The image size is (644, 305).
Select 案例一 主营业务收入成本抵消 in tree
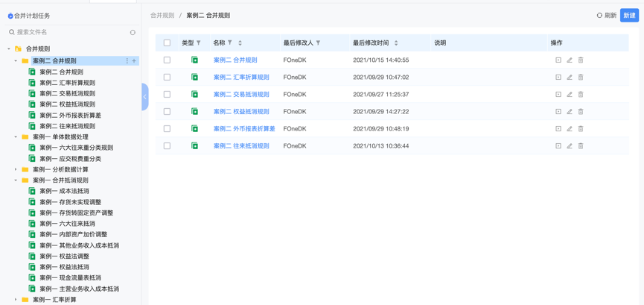click(79, 289)
